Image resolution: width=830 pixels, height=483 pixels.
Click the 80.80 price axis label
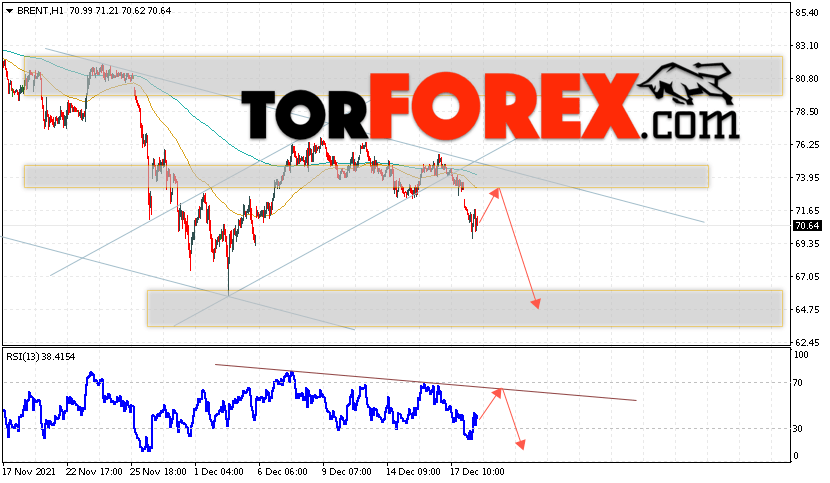(x=807, y=78)
